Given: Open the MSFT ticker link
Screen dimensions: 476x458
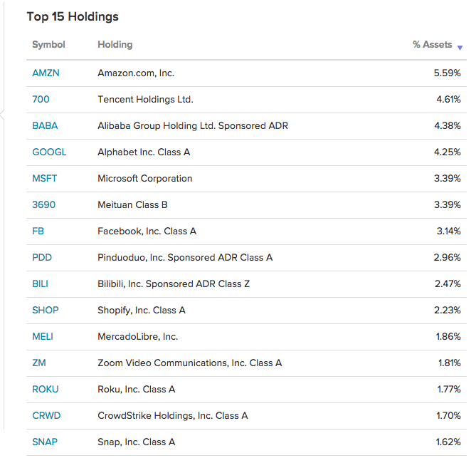Looking at the screenshot, I should (45, 178).
